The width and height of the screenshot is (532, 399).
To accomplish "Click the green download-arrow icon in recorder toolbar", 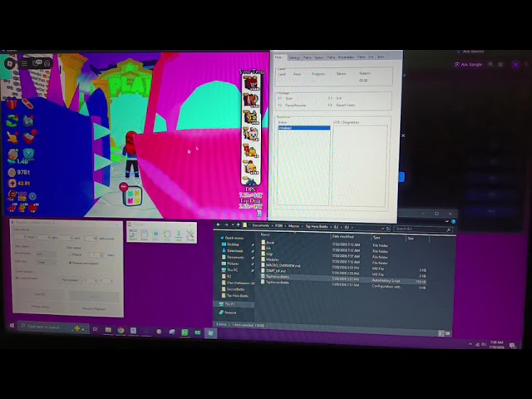I will point(179,234).
